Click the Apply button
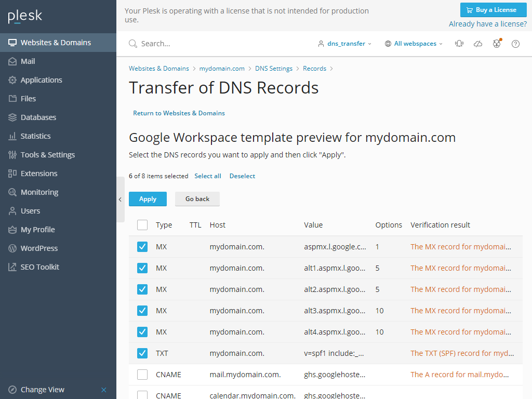The width and height of the screenshot is (532, 399). point(148,198)
